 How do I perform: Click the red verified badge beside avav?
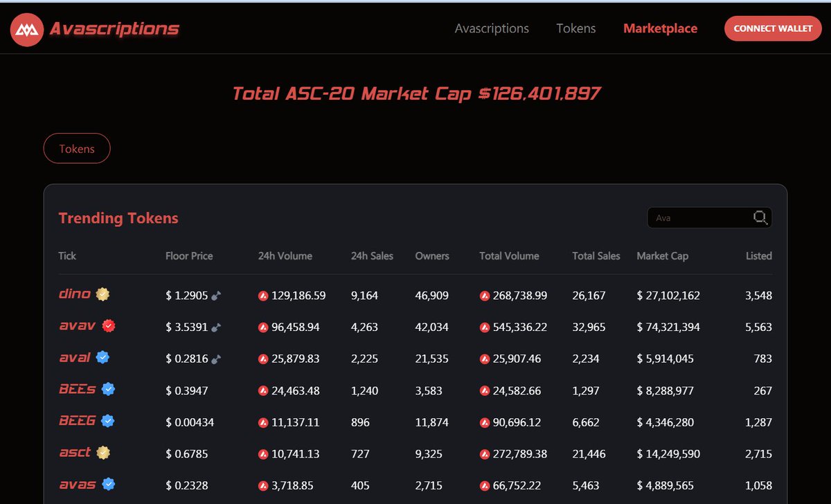point(108,325)
